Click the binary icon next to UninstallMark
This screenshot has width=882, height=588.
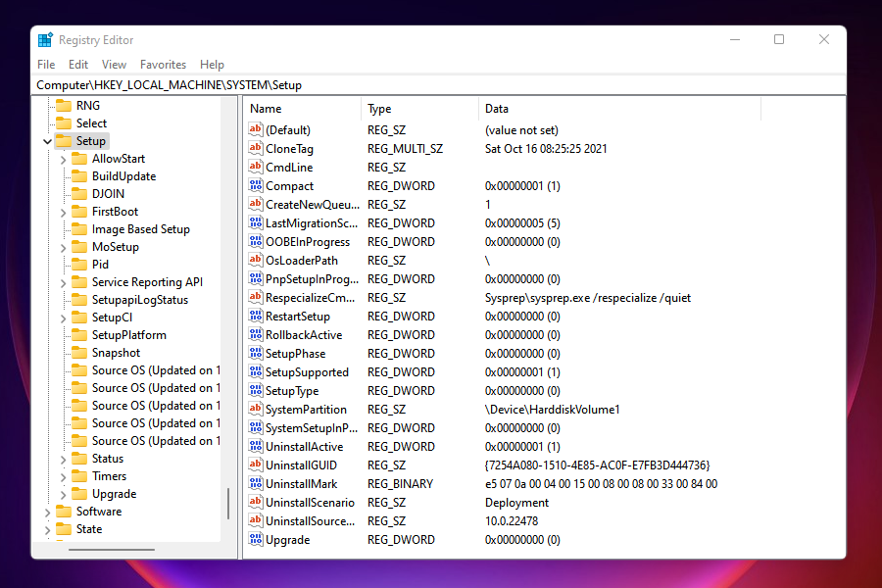[x=257, y=483]
